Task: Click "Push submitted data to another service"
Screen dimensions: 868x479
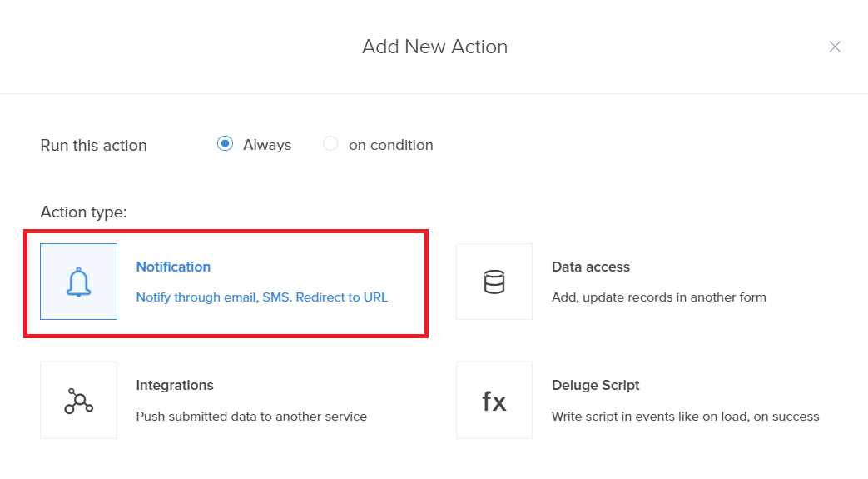Action: tap(251, 416)
